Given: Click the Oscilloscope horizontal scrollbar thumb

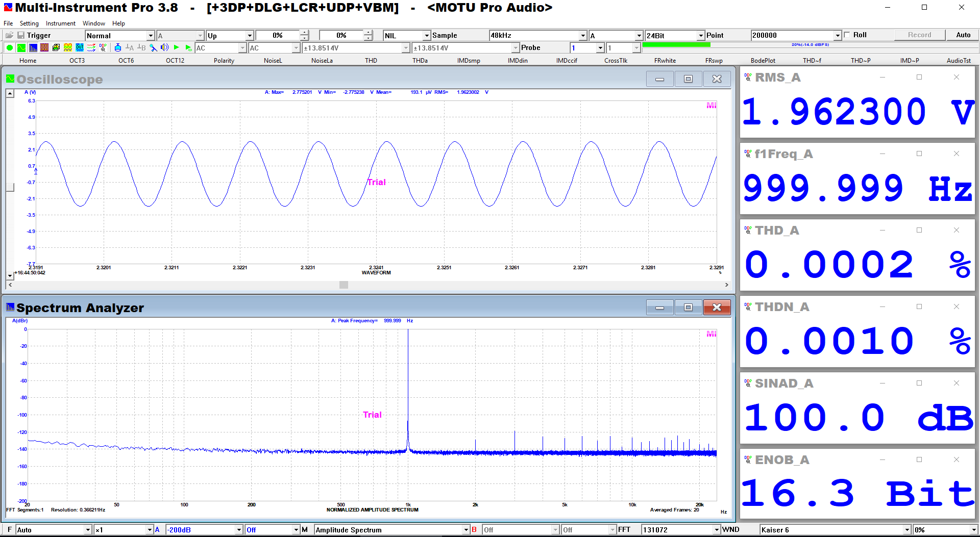Looking at the screenshot, I should point(344,285).
